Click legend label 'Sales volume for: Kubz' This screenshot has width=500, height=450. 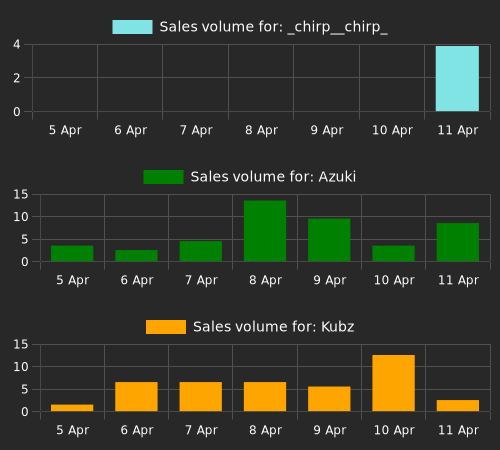(273, 327)
